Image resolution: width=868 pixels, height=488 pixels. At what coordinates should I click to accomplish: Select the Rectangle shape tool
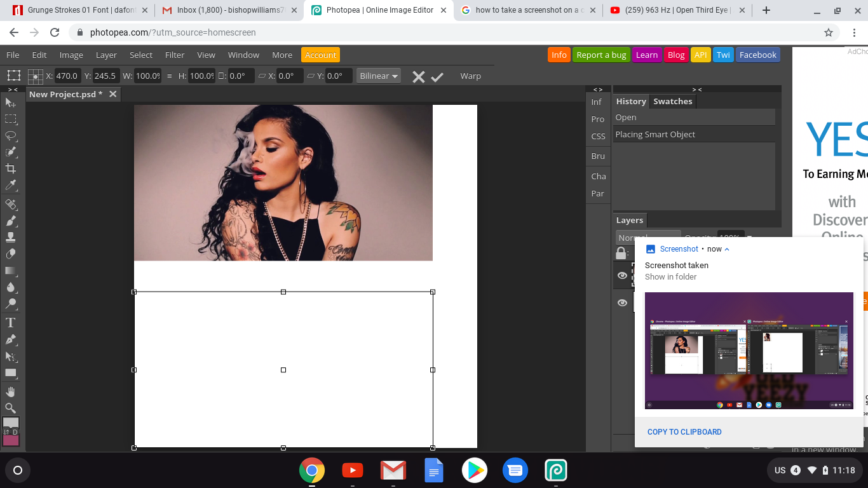(x=11, y=373)
